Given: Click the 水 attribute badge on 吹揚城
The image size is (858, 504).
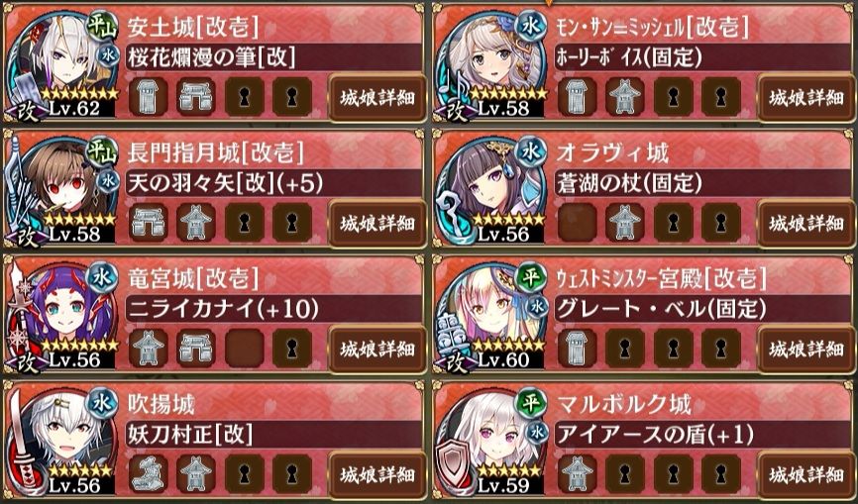Looking at the screenshot, I should (x=102, y=403).
